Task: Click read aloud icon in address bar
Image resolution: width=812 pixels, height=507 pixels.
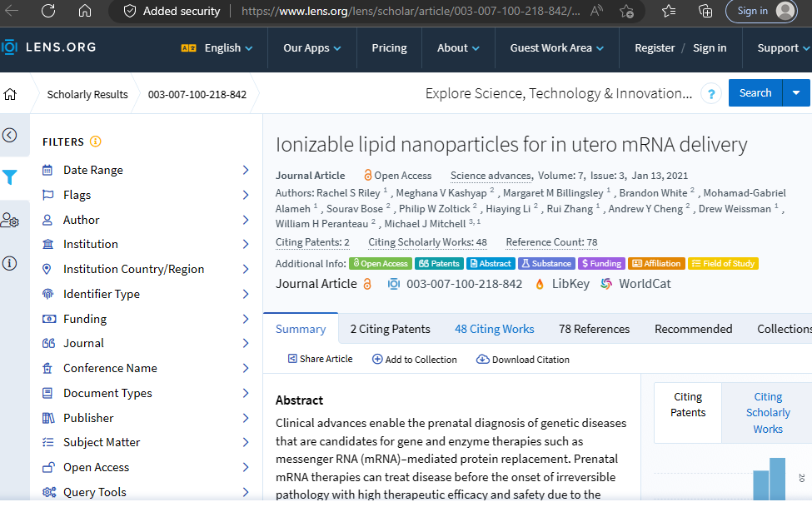Action: (x=596, y=11)
